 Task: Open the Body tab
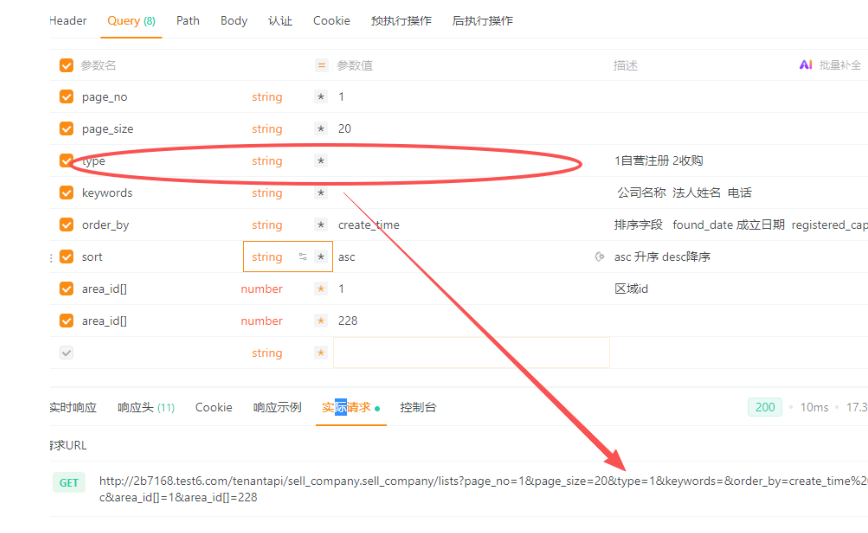pos(234,21)
